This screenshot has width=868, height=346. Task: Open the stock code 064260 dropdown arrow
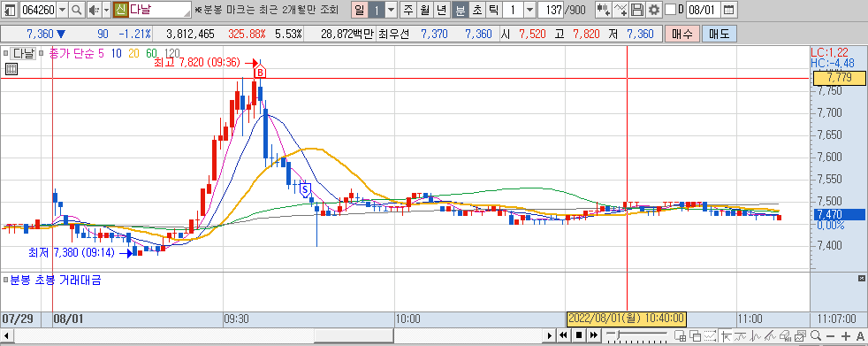tap(62, 10)
